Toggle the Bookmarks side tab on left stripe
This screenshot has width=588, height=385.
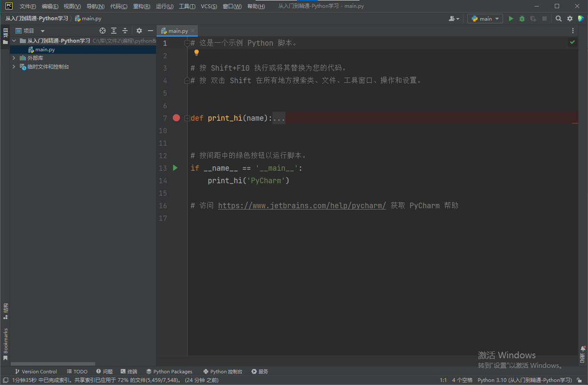click(x=5, y=344)
